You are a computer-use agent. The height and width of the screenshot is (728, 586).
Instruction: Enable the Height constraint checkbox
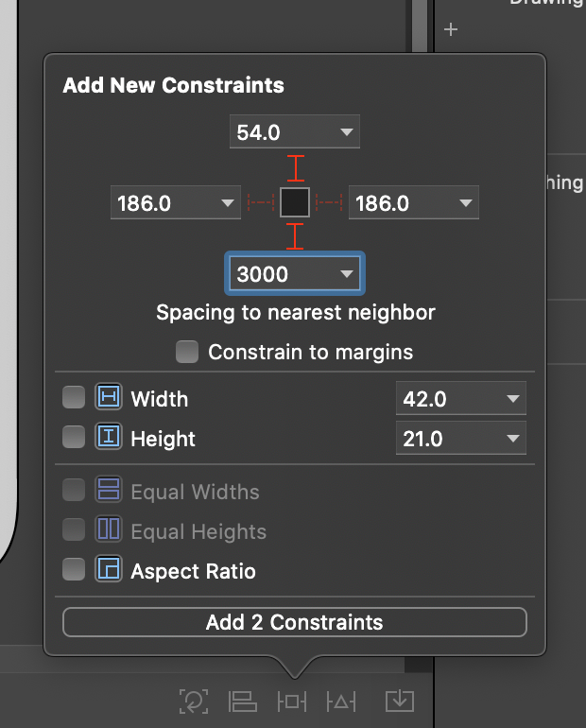(x=74, y=438)
